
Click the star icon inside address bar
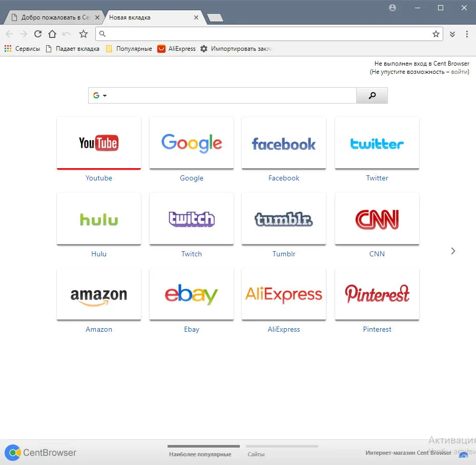click(x=436, y=34)
